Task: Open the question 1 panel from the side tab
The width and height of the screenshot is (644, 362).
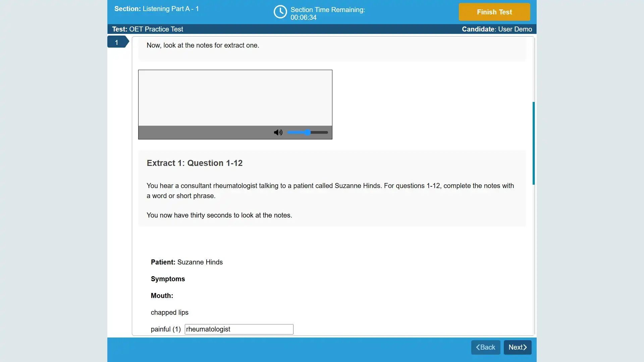Action: 116,42
